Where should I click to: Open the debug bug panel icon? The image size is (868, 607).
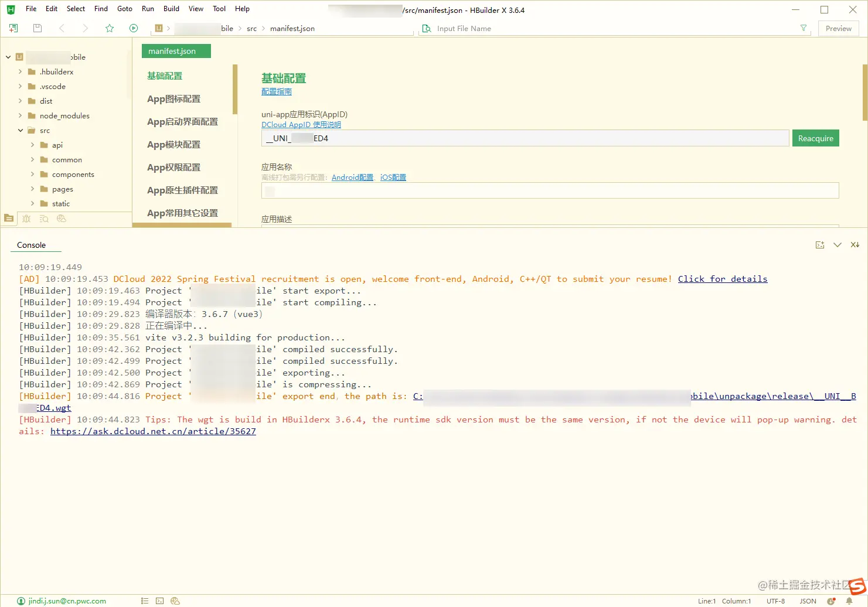pyautogui.click(x=26, y=219)
